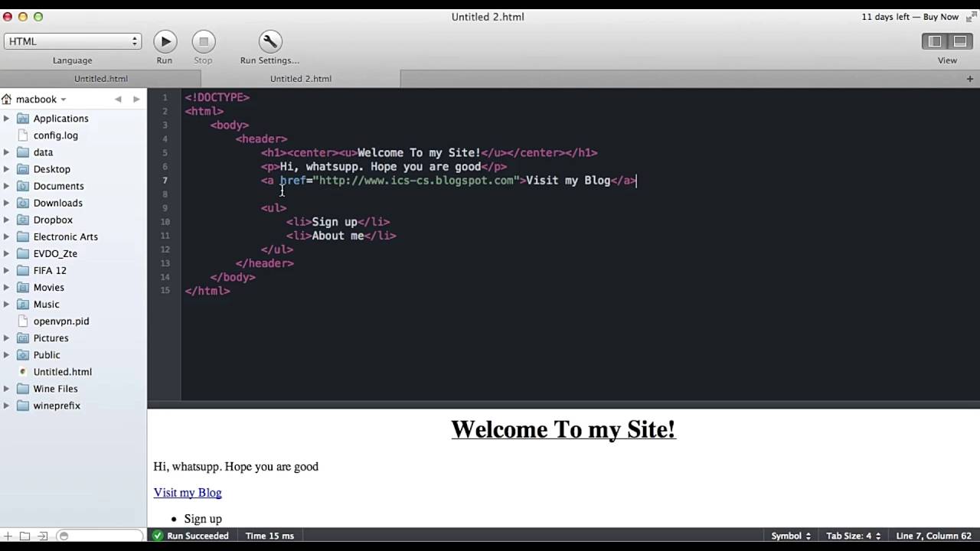
Task: Select the data folder icon
Action: (x=23, y=152)
